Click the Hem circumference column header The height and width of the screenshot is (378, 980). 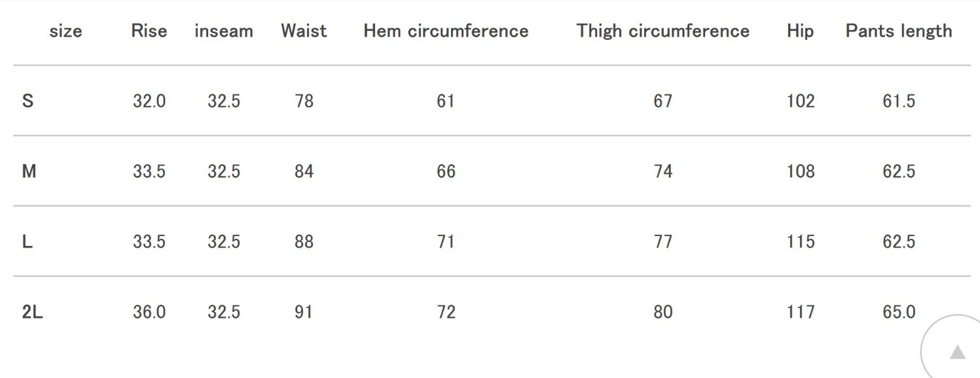point(446,31)
